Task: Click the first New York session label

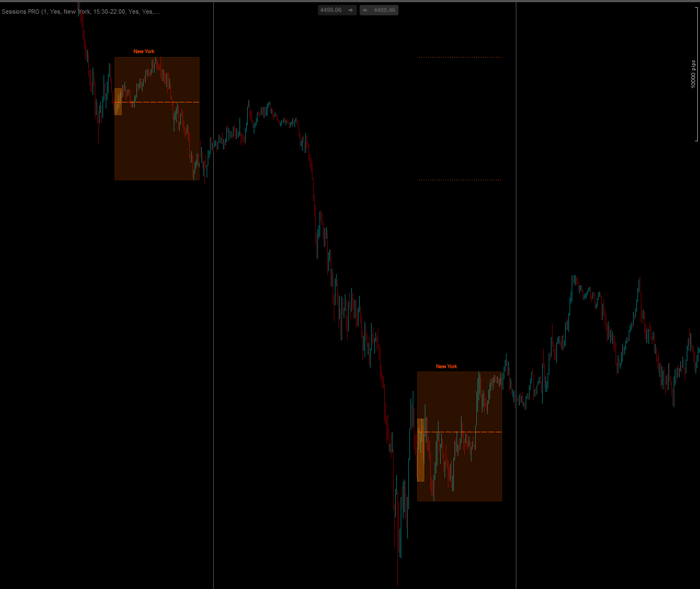Action: pyautogui.click(x=144, y=52)
